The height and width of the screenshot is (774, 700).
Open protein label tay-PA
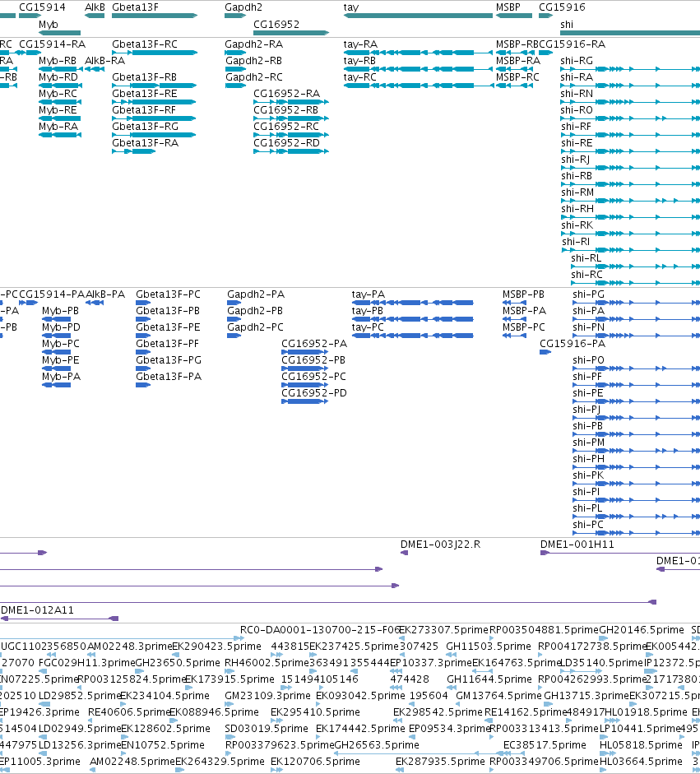369,294
